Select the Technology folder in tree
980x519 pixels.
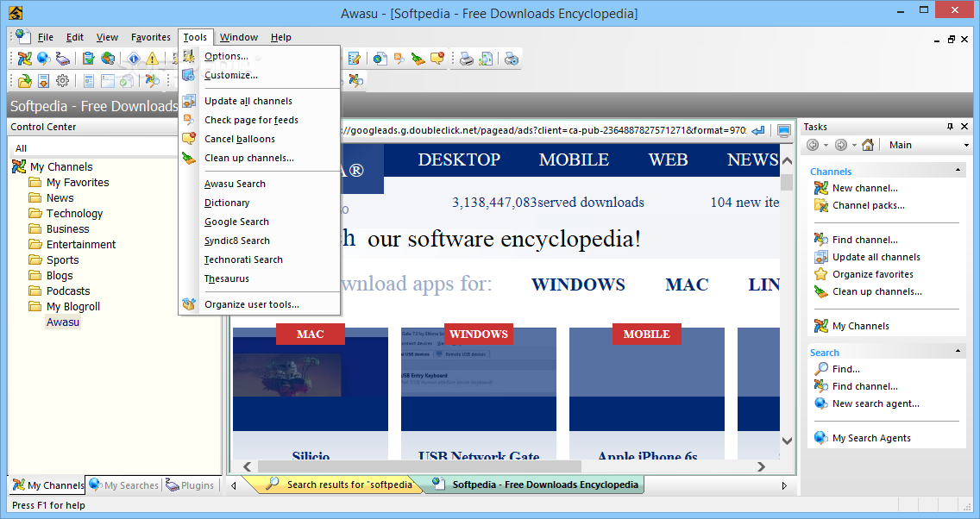[x=74, y=214]
